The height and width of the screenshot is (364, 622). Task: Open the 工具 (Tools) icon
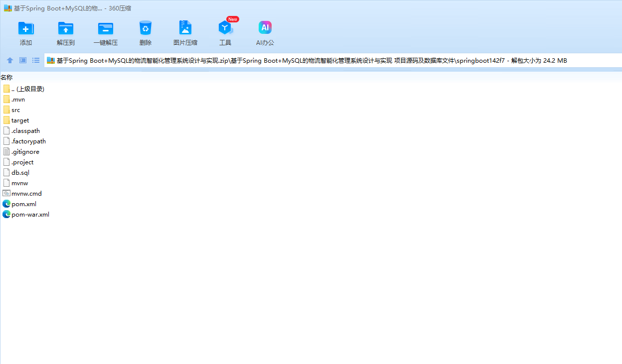pyautogui.click(x=225, y=28)
